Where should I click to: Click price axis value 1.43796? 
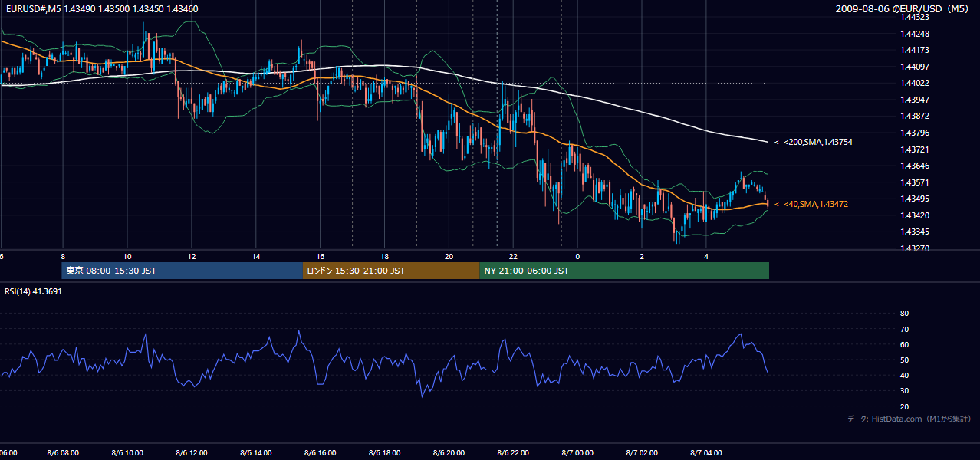point(916,133)
